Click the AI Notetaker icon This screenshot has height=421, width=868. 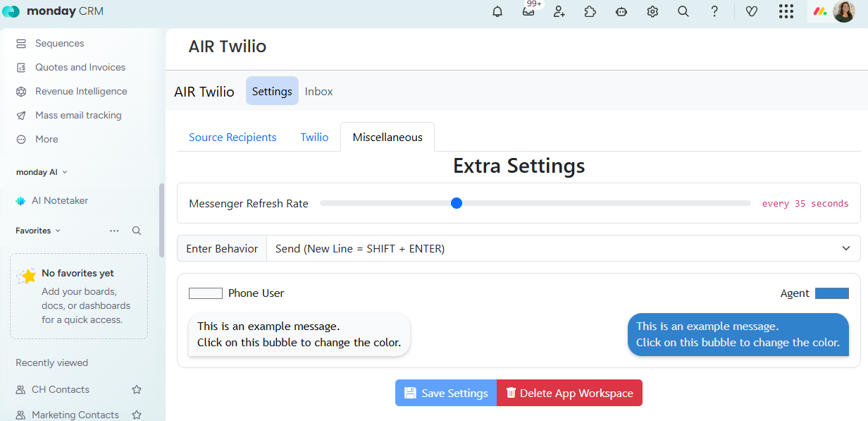20,201
